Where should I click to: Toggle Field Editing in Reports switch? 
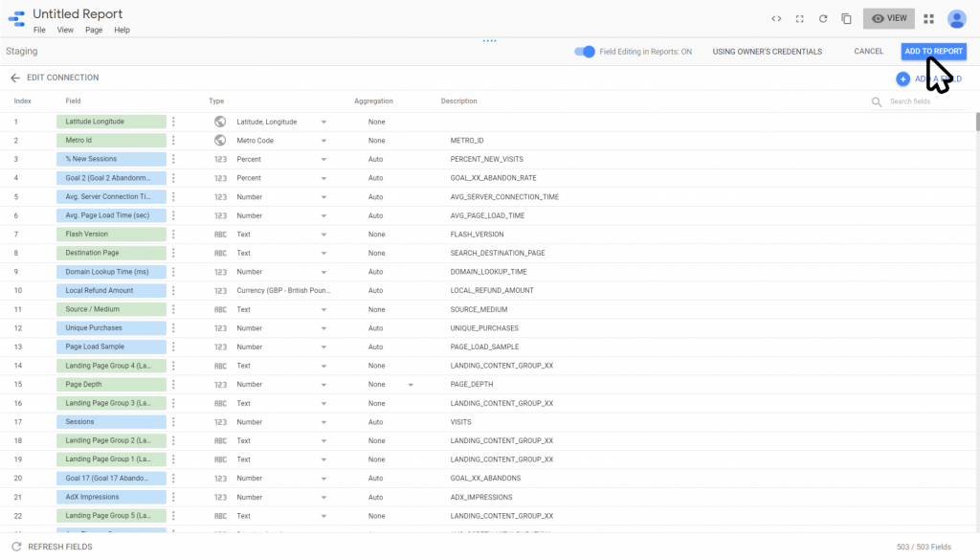pyautogui.click(x=584, y=52)
